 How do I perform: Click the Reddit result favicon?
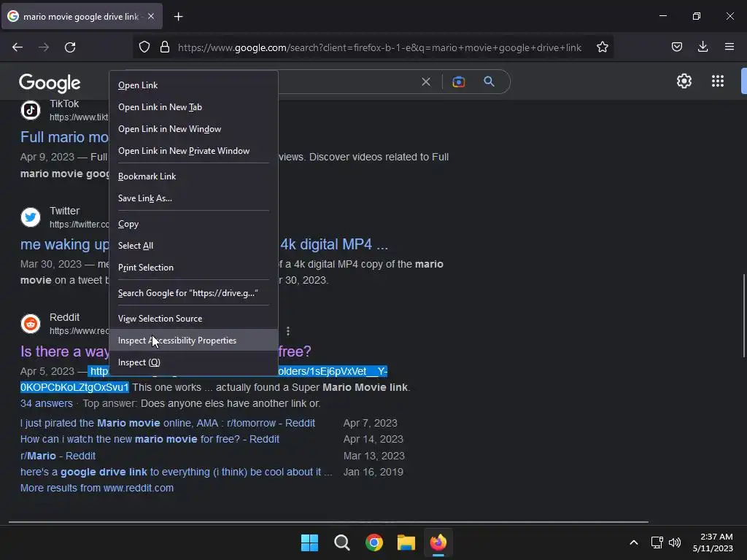(31, 324)
